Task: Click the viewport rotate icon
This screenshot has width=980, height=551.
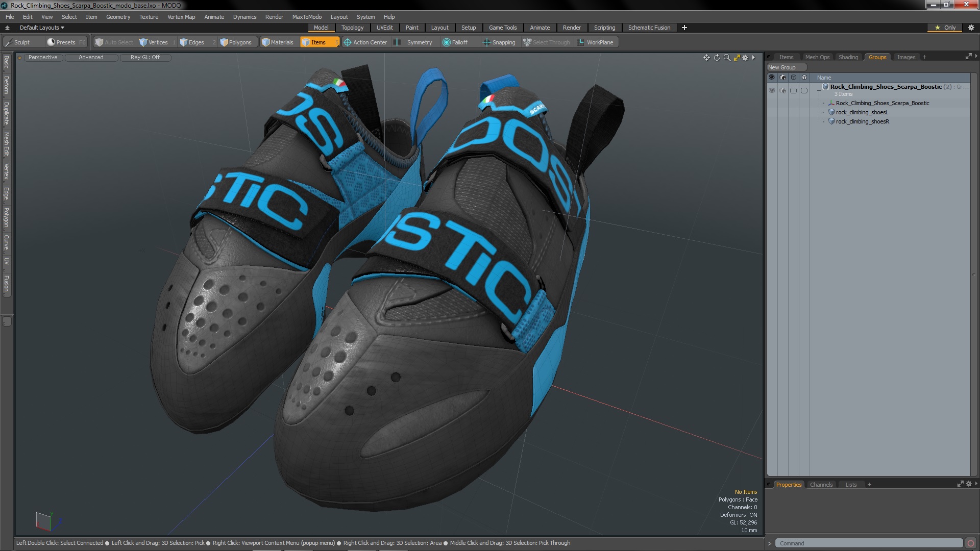Action: (717, 58)
